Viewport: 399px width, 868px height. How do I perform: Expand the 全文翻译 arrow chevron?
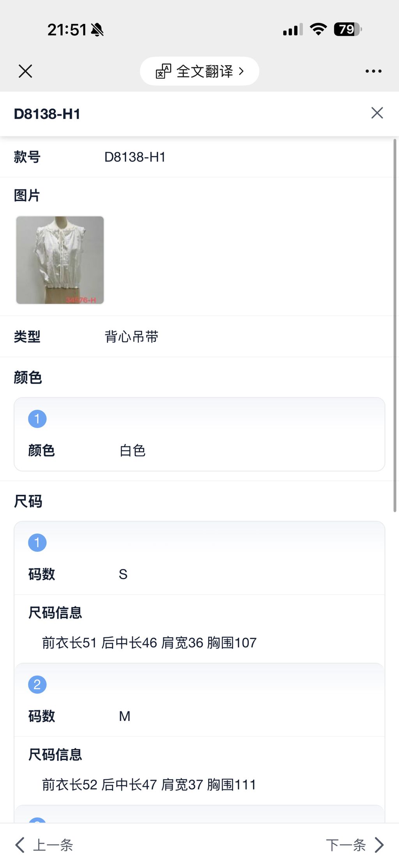click(241, 71)
